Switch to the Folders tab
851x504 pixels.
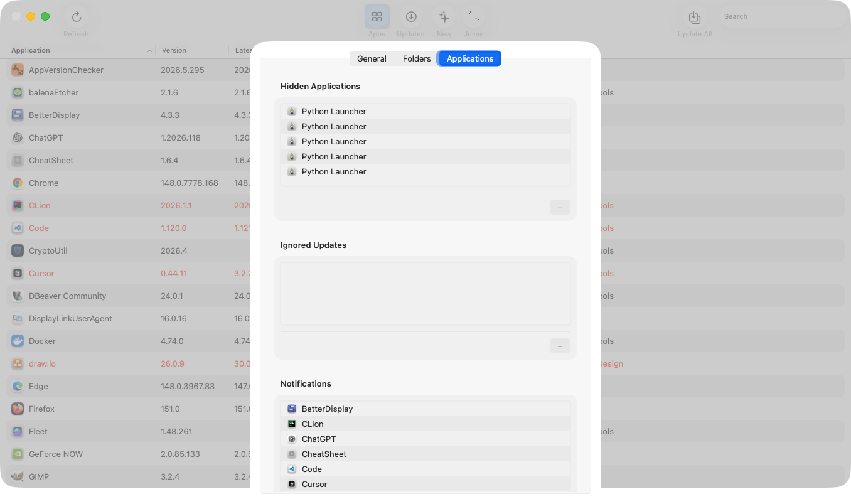(x=417, y=58)
